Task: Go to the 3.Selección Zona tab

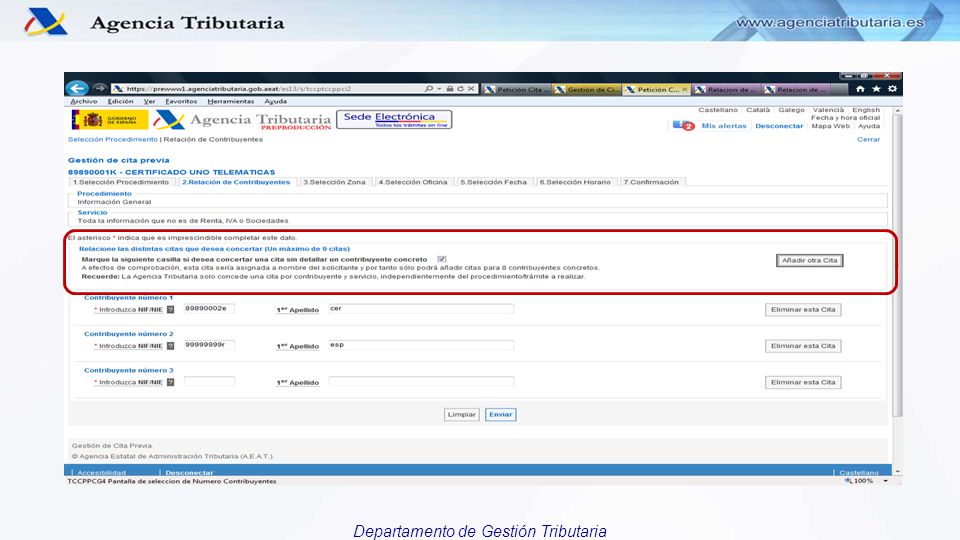Action: (334, 182)
